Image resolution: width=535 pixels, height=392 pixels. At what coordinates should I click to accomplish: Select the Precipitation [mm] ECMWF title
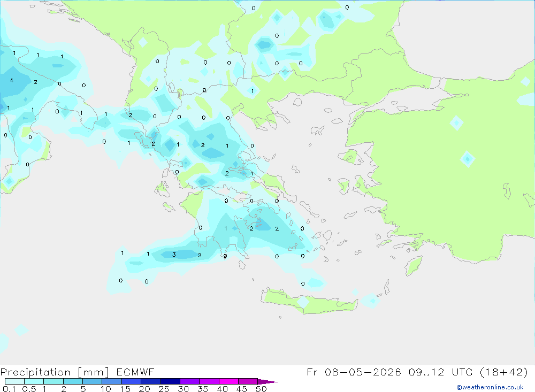pos(78,372)
